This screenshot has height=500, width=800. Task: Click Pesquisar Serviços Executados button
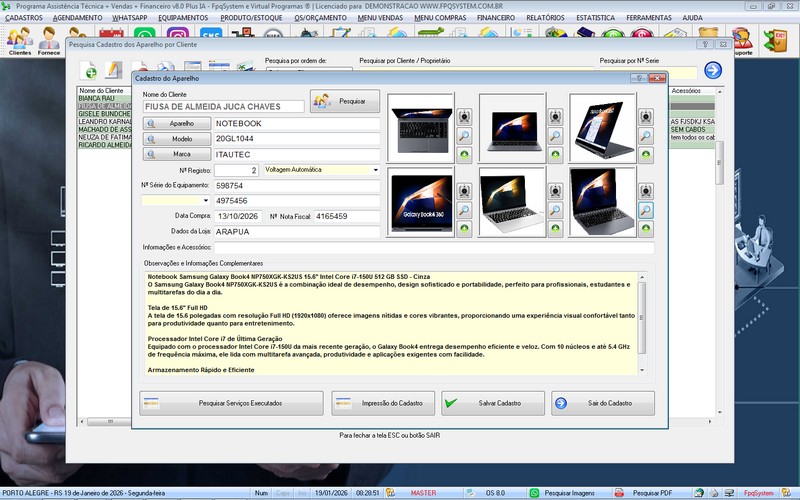click(x=231, y=403)
